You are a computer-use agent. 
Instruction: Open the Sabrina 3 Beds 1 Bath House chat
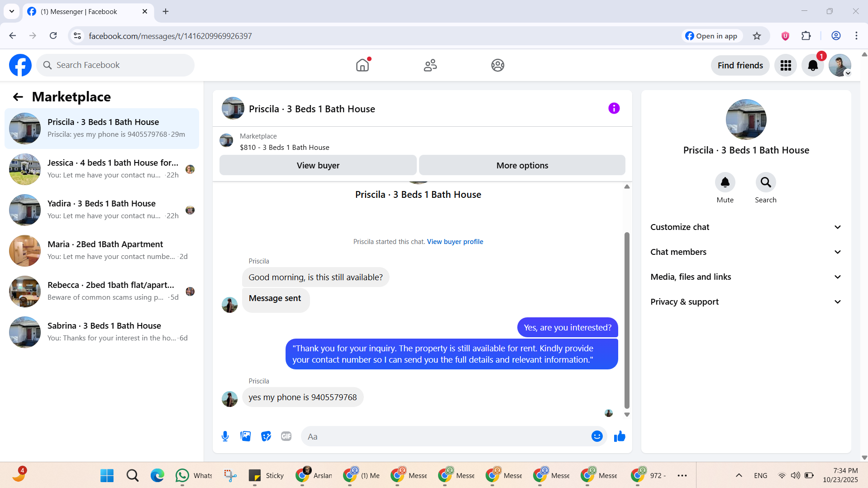click(102, 332)
